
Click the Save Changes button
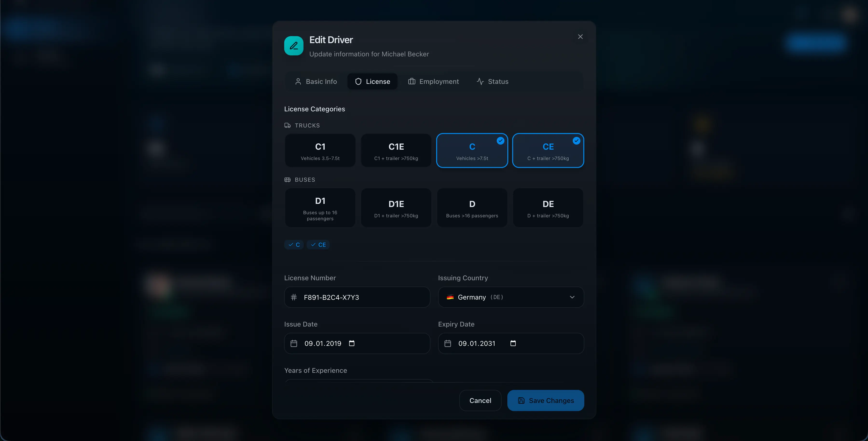545,400
